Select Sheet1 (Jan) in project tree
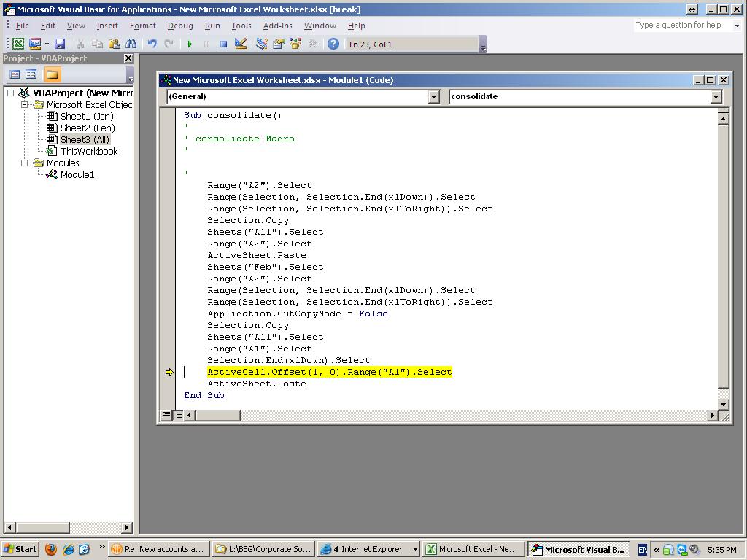This screenshot has width=747, height=560. click(87, 116)
